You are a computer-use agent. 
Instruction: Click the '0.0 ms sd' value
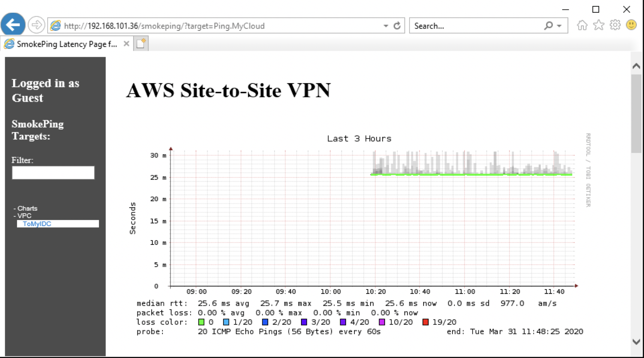[469, 303]
